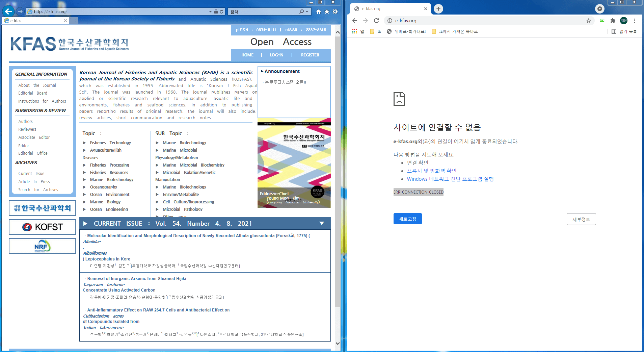Image resolution: width=644 pixels, height=352 pixels.
Task: Select Oceanography topic
Action: coord(104,187)
